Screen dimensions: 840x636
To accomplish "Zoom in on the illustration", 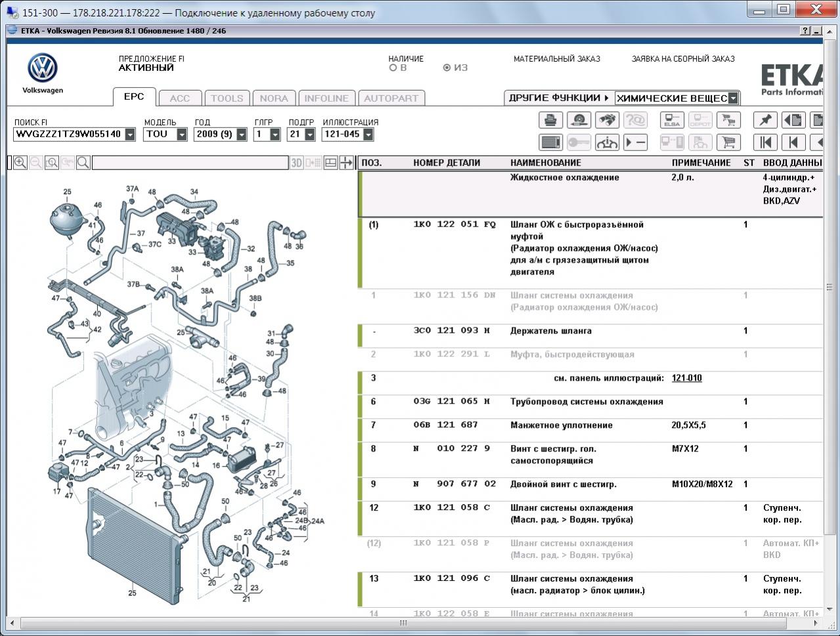I will [x=20, y=163].
